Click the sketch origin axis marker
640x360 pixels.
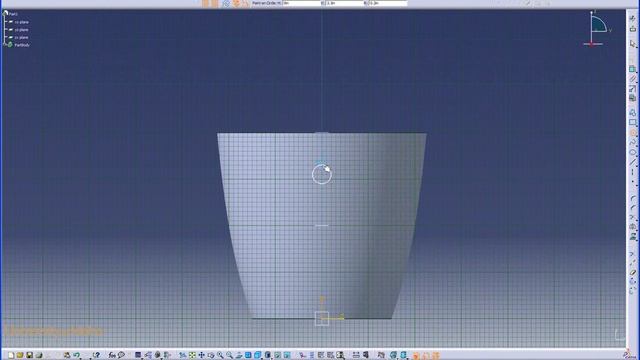click(322, 318)
